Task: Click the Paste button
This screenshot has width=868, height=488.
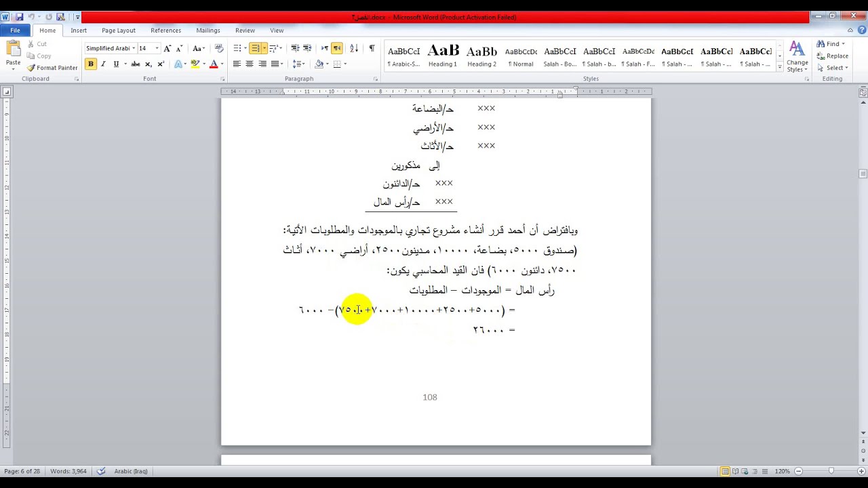Action: [13, 54]
